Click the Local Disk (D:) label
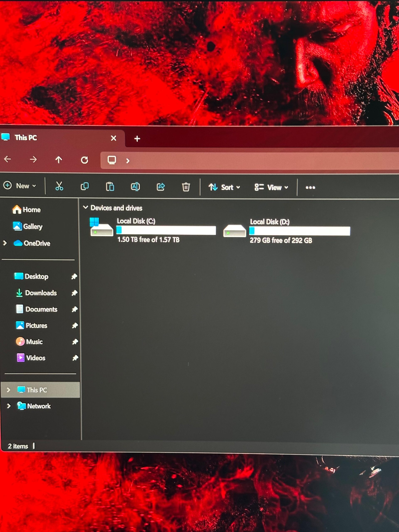This screenshot has height=532, width=399. [x=270, y=222]
